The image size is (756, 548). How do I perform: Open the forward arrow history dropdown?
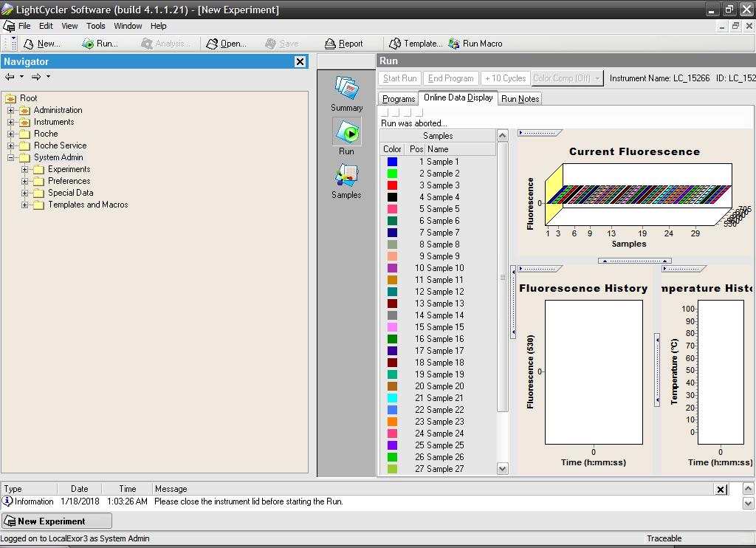[48, 77]
